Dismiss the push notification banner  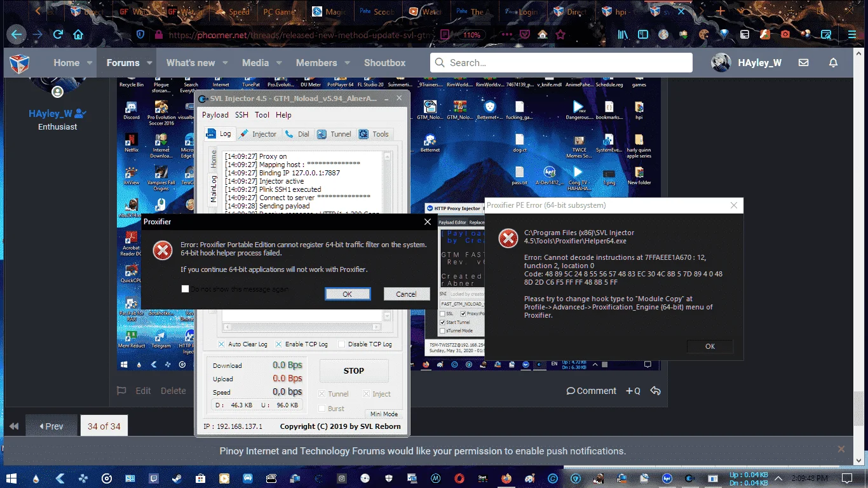point(841,449)
